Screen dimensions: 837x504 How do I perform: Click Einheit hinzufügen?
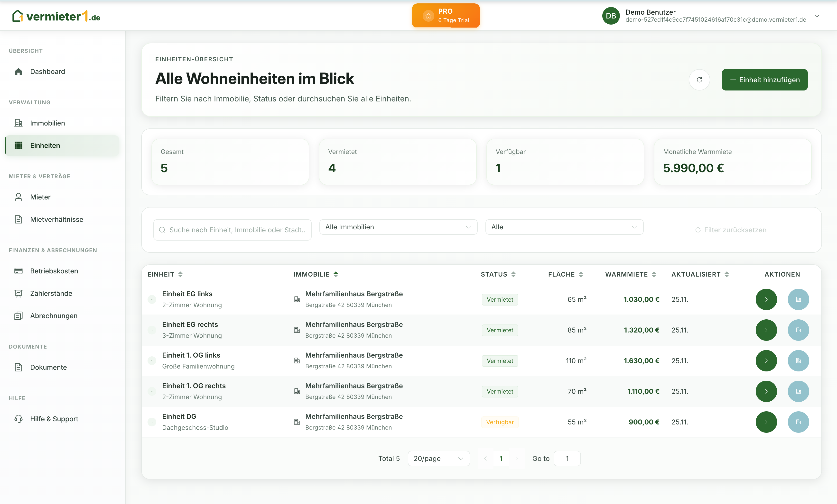pos(765,80)
